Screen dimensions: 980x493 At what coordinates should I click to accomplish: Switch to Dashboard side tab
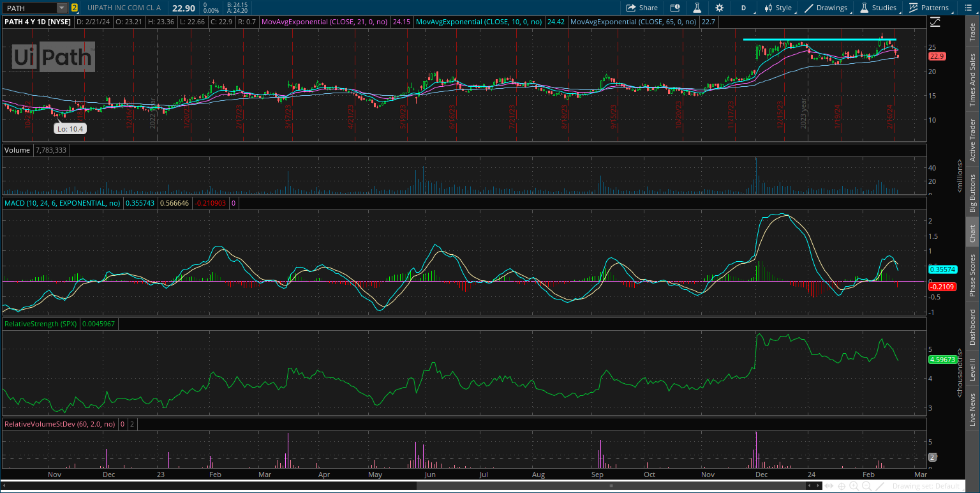(x=972, y=328)
